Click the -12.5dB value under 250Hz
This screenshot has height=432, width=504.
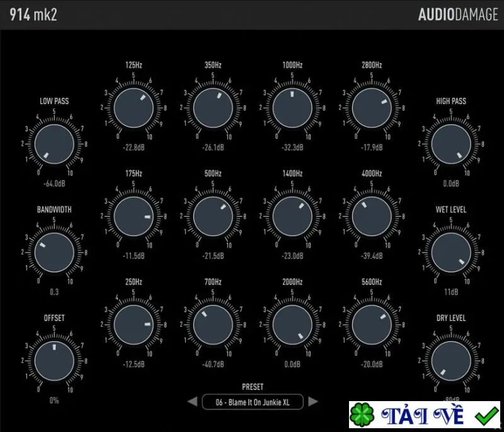click(134, 365)
